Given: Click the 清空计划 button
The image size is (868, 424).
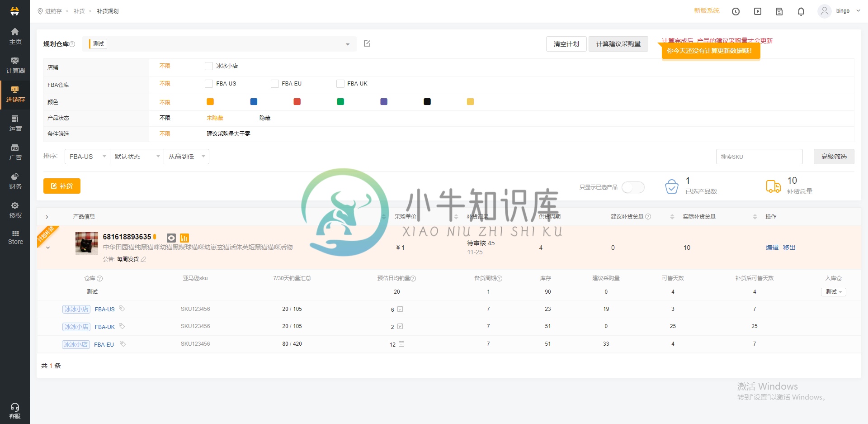Looking at the screenshot, I should coord(566,44).
